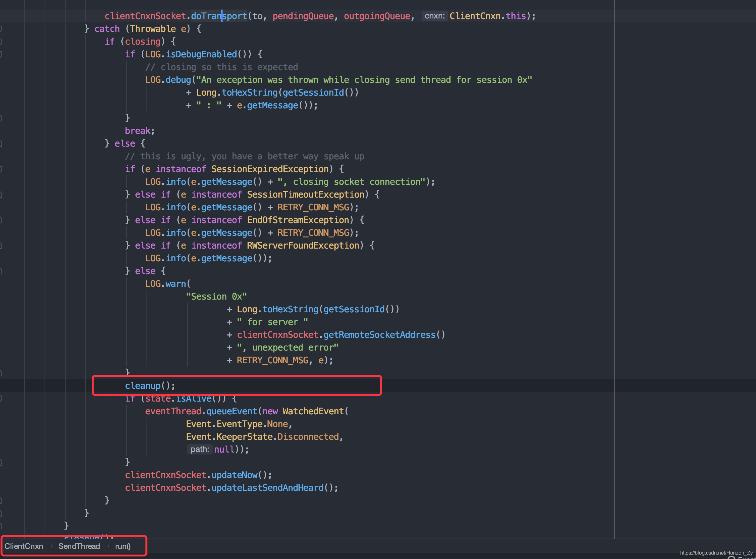This screenshot has width=756, height=559.
Task: Fold the if (state.isAlive()) block marker
Action: coord(1,399)
